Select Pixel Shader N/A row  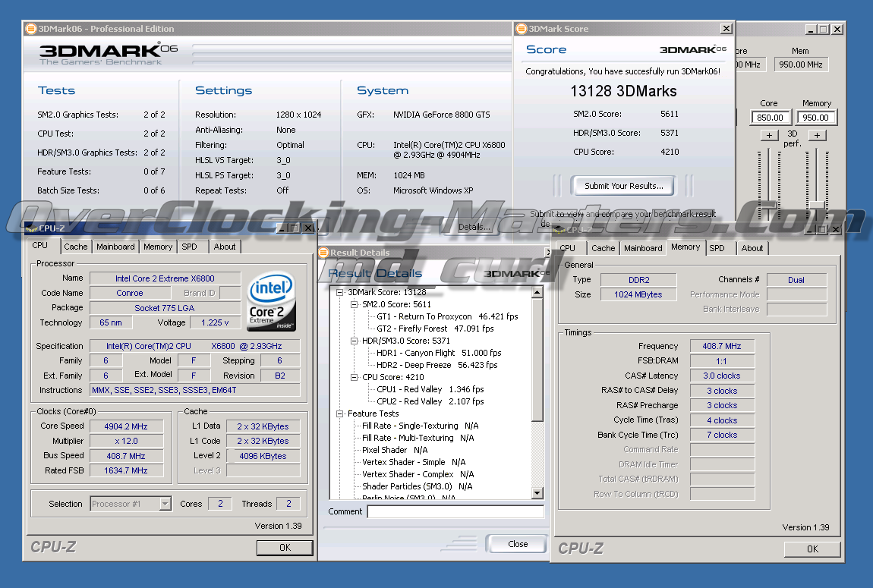395,450
